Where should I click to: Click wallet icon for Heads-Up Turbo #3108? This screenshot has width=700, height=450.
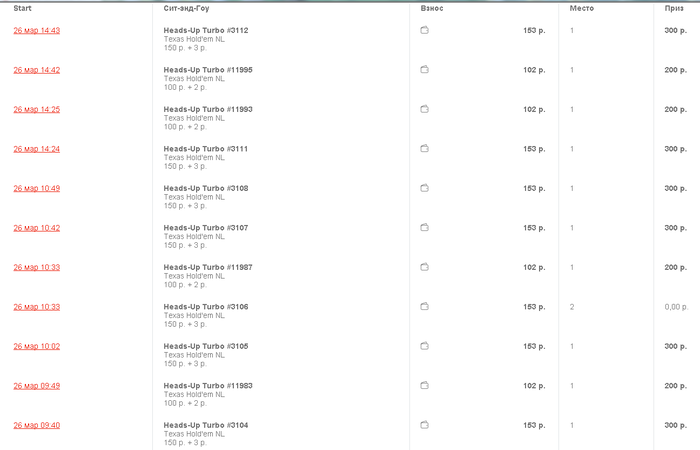point(425,188)
